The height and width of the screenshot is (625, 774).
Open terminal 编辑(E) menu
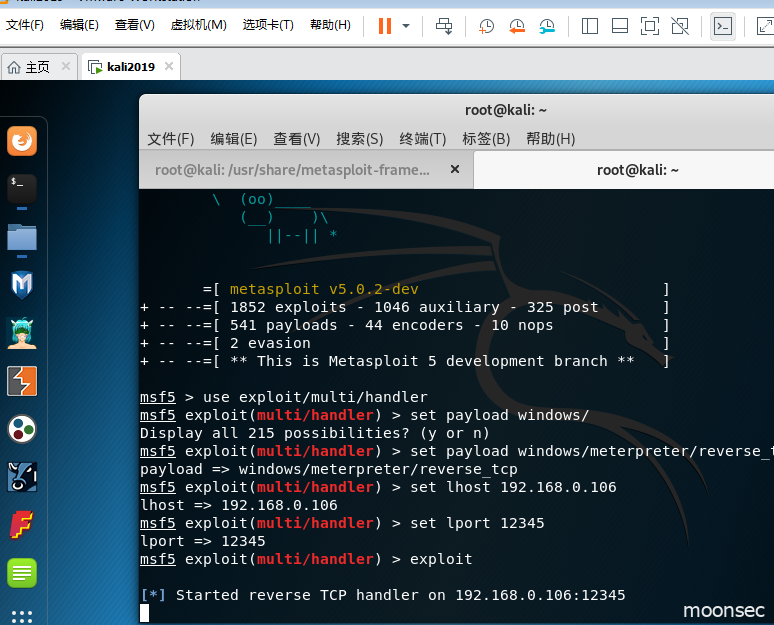tap(234, 139)
